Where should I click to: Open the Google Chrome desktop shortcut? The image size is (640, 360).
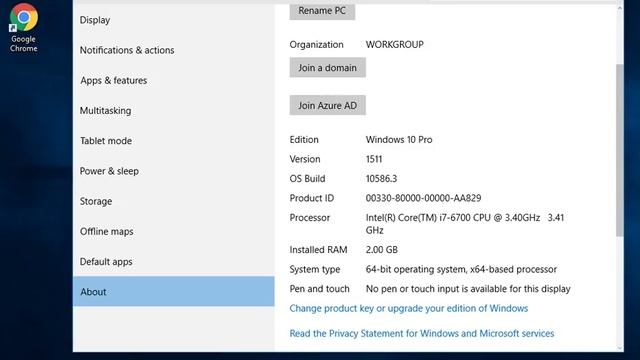coord(24,28)
